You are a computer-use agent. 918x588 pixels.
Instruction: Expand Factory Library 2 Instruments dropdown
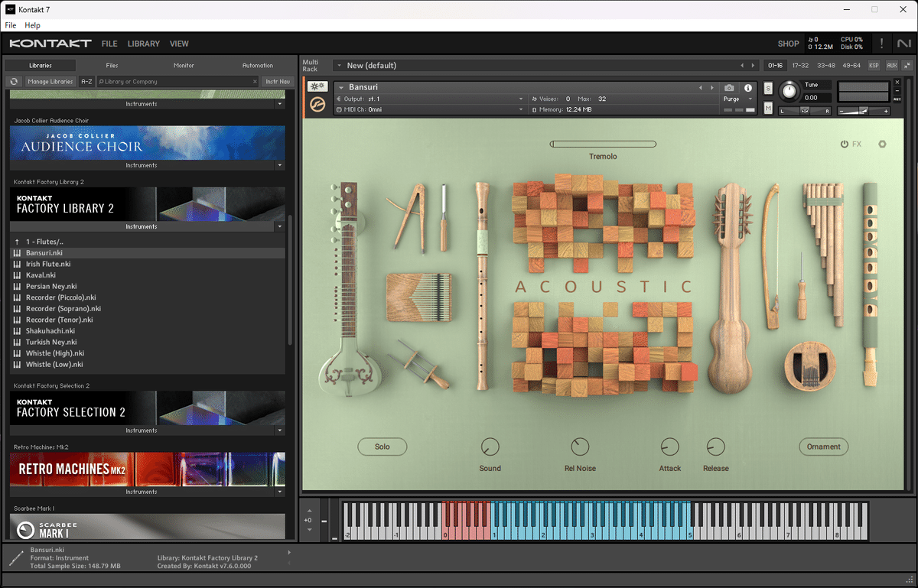pyautogui.click(x=280, y=226)
